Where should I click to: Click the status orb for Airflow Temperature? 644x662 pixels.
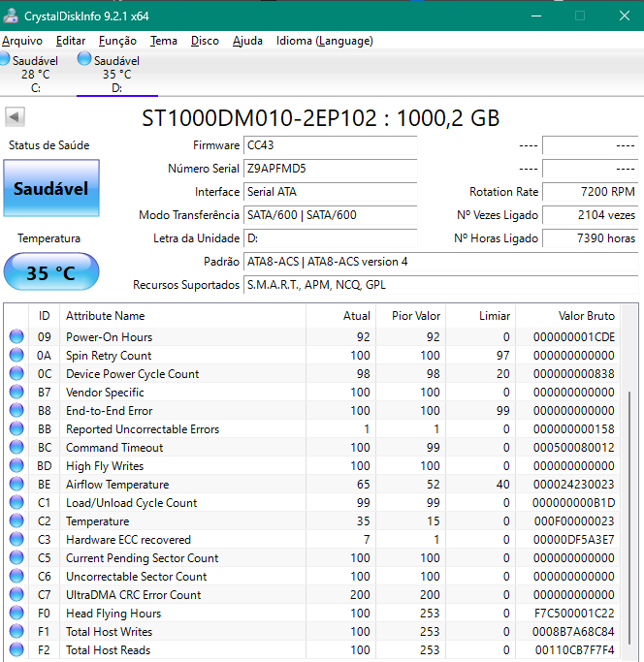coord(16,484)
